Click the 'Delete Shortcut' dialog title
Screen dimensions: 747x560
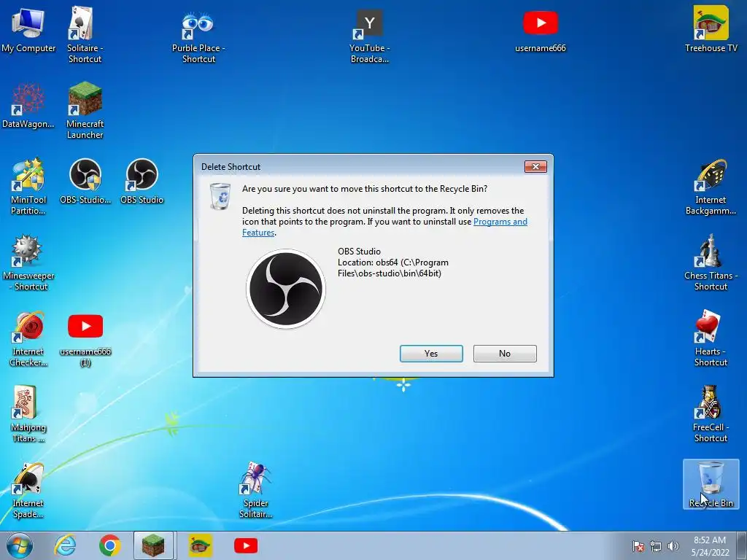tap(231, 167)
